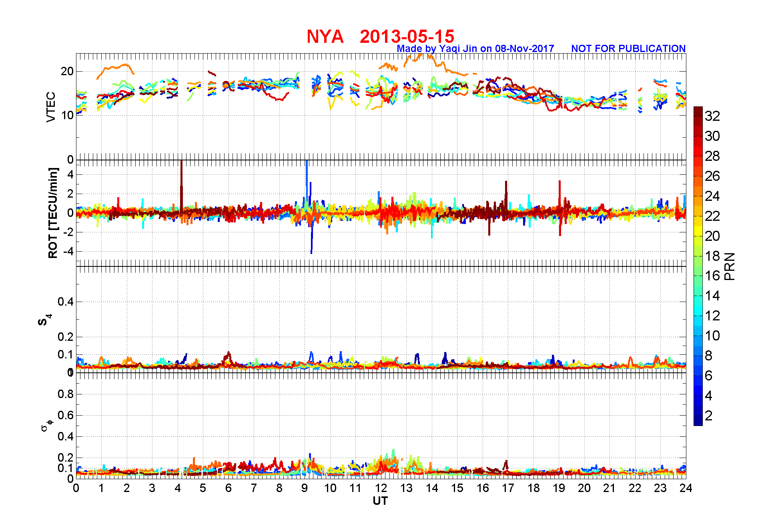Screen dimensions: 762x532
Task: Click hour 6 on the UT axis
Action: pyautogui.click(x=229, y=488)
